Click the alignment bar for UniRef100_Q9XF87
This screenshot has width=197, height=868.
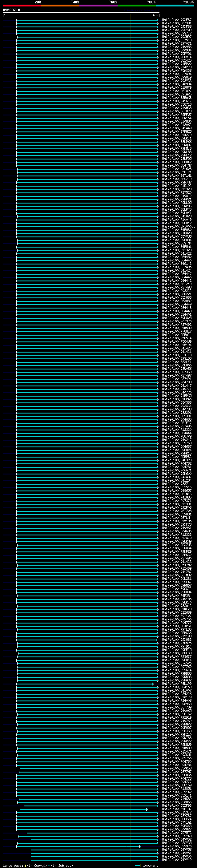(x=87, y=20)
